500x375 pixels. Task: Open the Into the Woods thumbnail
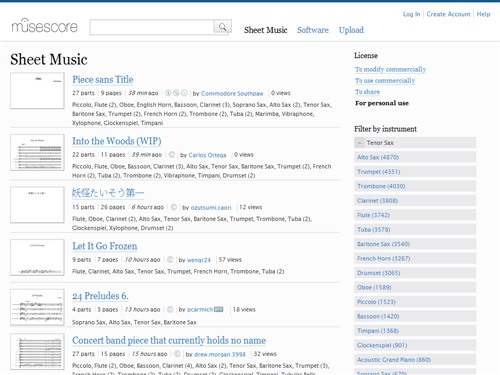click(x=37, y=152)
